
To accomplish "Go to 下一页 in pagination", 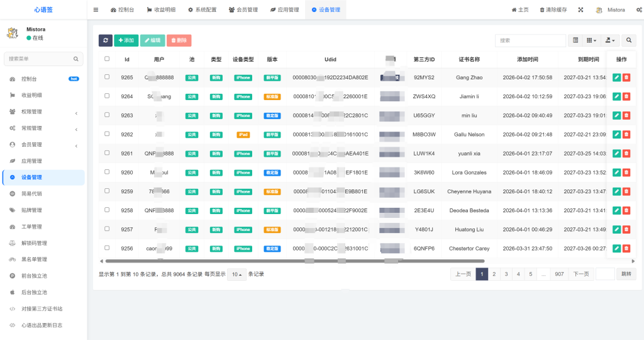I will click(581, 275).
